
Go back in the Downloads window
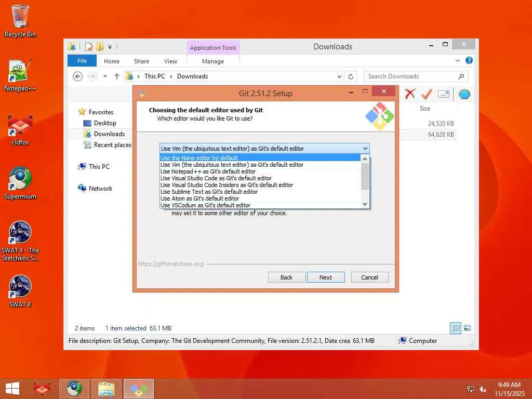click(x=78, y=76)
